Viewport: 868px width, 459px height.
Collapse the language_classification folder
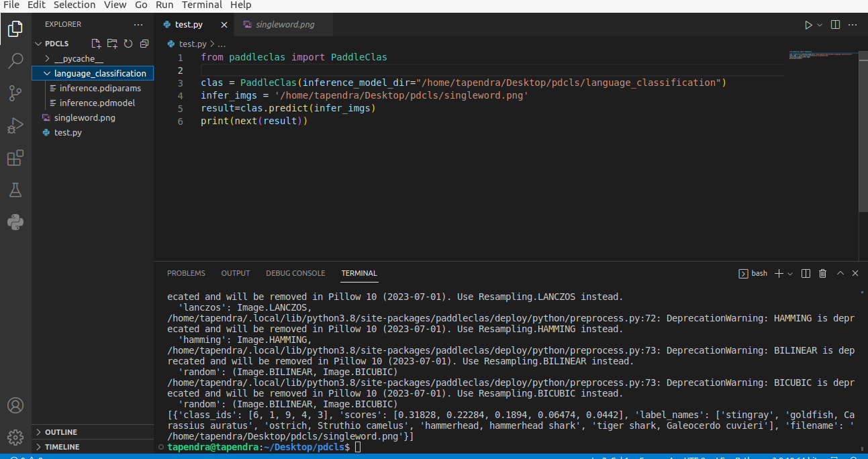[93, 73]
